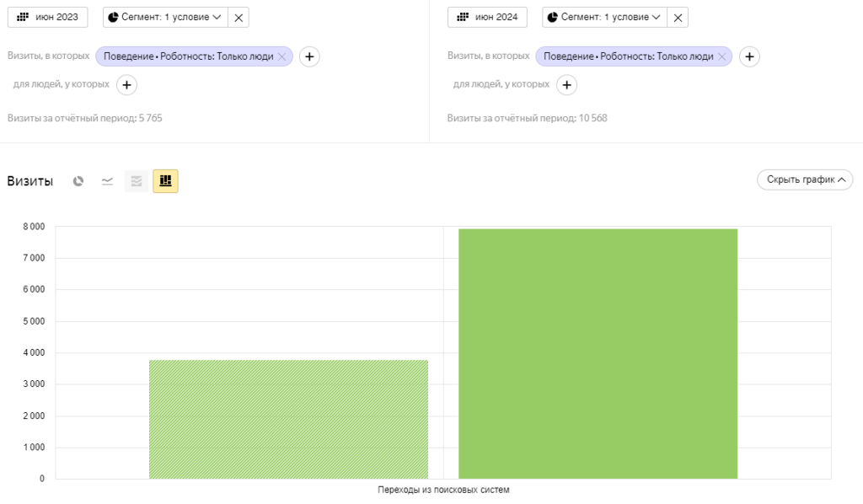Viewport: 863px width, 504px height.
Task: Open the июн 2023 date picker
Action: [x=48, y=17]
